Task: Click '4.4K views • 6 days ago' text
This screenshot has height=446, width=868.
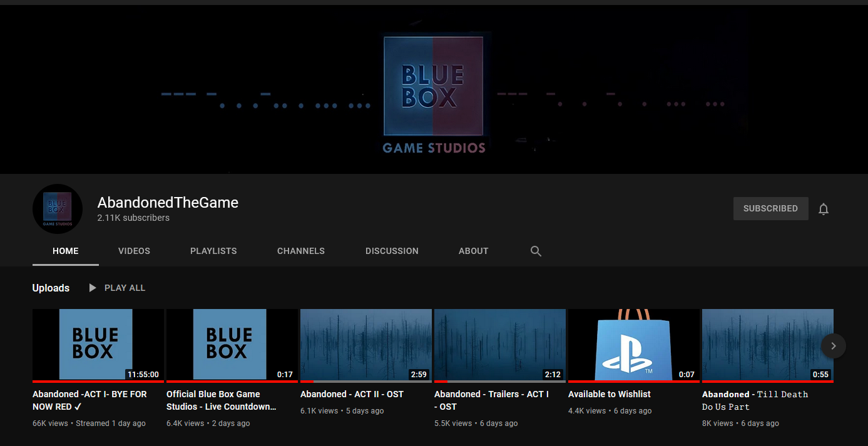Action: point(610,411)
